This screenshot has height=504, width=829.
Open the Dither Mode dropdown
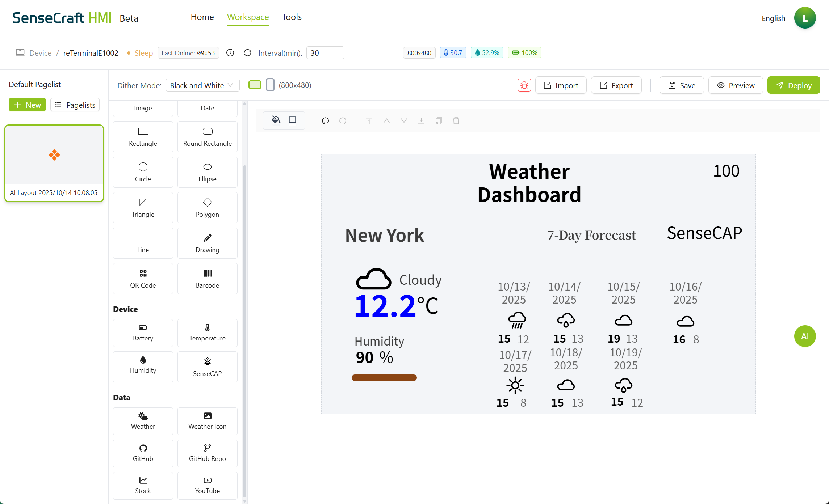pos(202,85)
